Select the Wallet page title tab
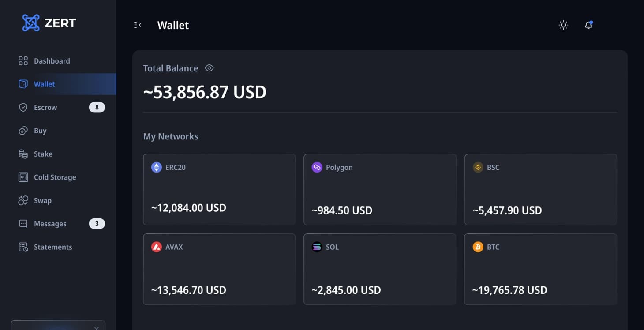This screenshot has width=644, height=330. [173, 25]
